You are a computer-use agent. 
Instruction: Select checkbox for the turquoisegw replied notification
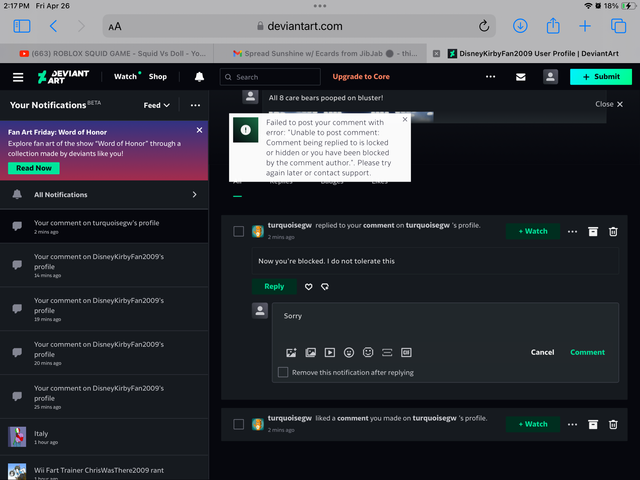pos(238,231)
